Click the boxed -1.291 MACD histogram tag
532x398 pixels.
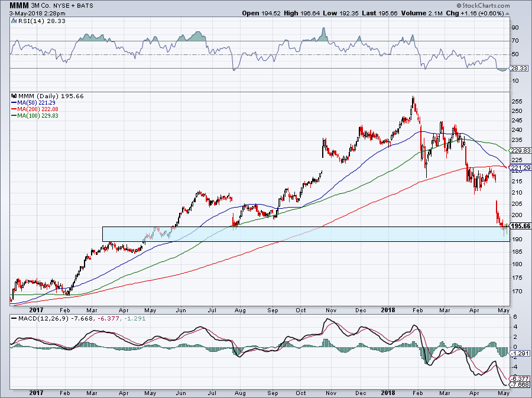pyautogui.click(x=520, y=353)
